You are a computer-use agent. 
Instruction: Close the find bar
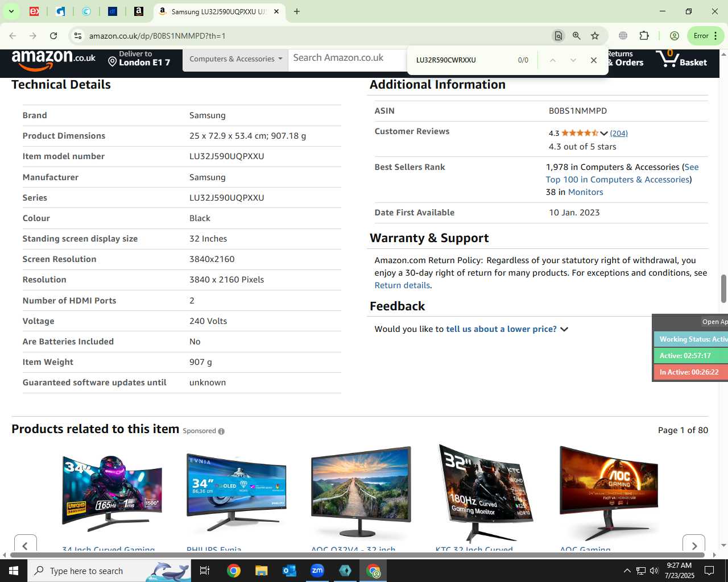pos(594,60)
